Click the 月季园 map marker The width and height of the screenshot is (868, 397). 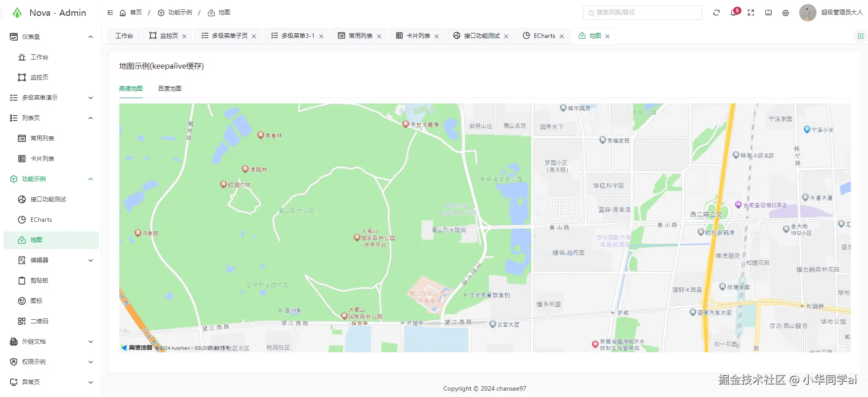tap(138, 233)
